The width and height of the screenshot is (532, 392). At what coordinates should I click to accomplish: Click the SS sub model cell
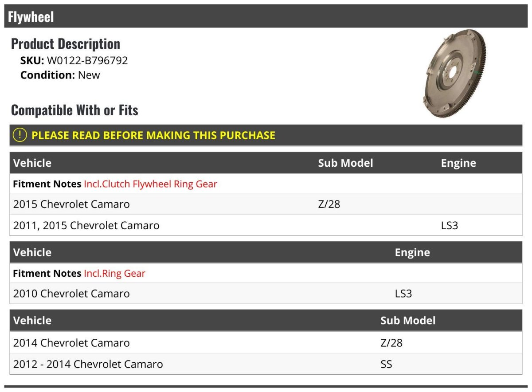click(x=386, y=364)
